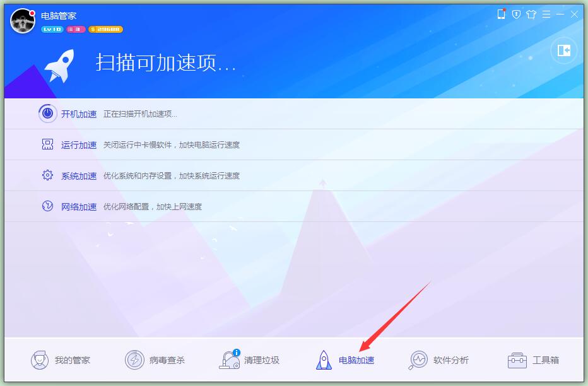Click the Lv10 level badge
Screen dimensions: 588x386
pos(52,30)
